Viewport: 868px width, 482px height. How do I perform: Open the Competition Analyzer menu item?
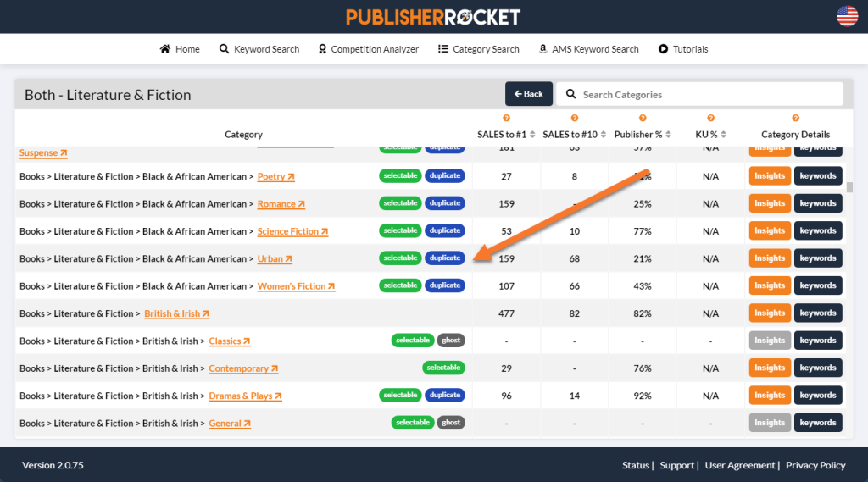(368, 49)
